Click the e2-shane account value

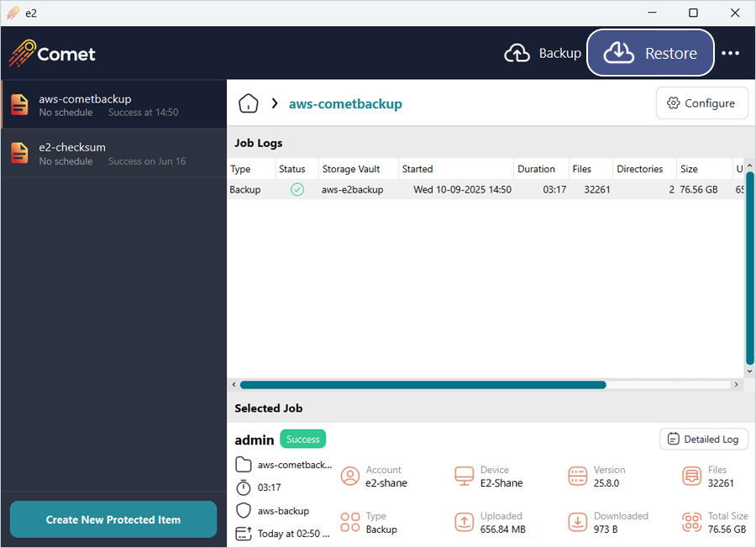[386, 483]
